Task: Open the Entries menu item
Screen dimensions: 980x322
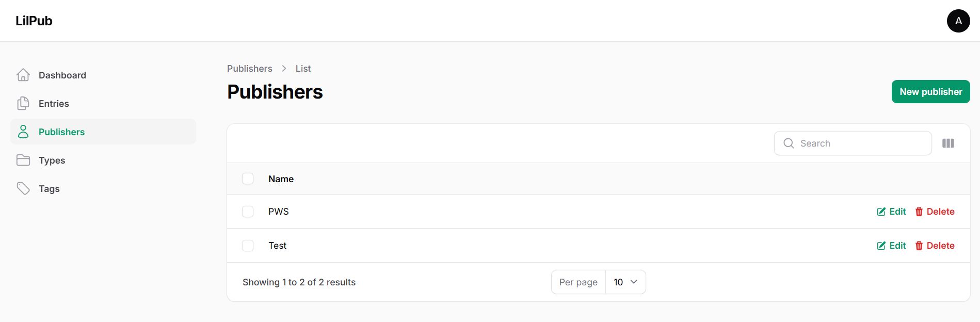Action: pos(54,104)
